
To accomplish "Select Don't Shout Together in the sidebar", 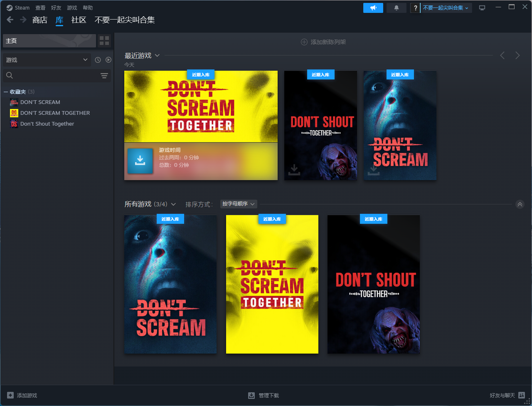I will click(x=47, y=124).
